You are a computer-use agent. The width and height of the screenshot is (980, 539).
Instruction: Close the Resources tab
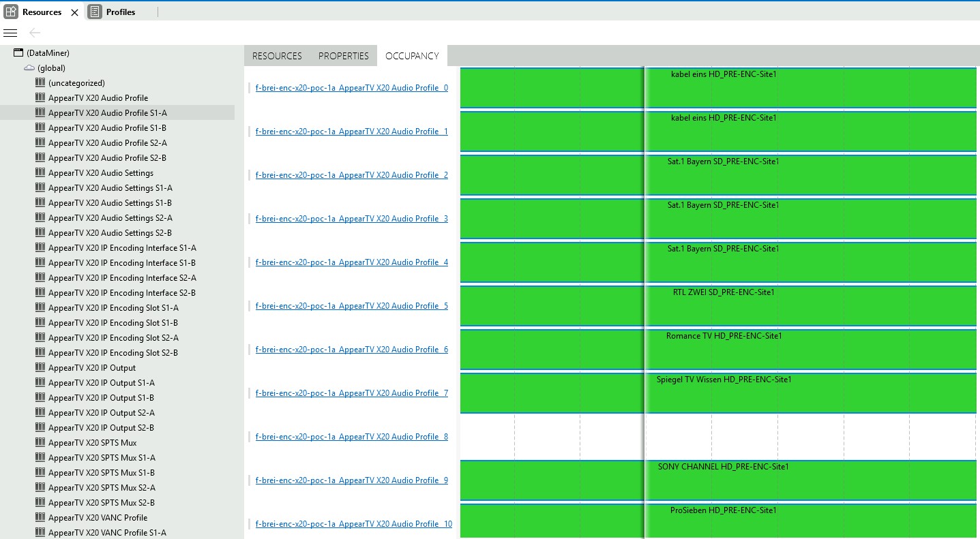(x=74, y=12)
